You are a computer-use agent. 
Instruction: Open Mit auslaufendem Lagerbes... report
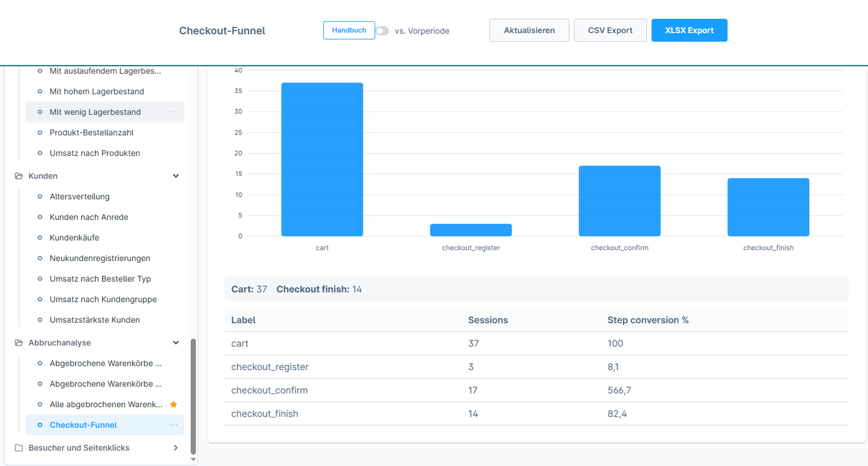[x=105, y=71]
